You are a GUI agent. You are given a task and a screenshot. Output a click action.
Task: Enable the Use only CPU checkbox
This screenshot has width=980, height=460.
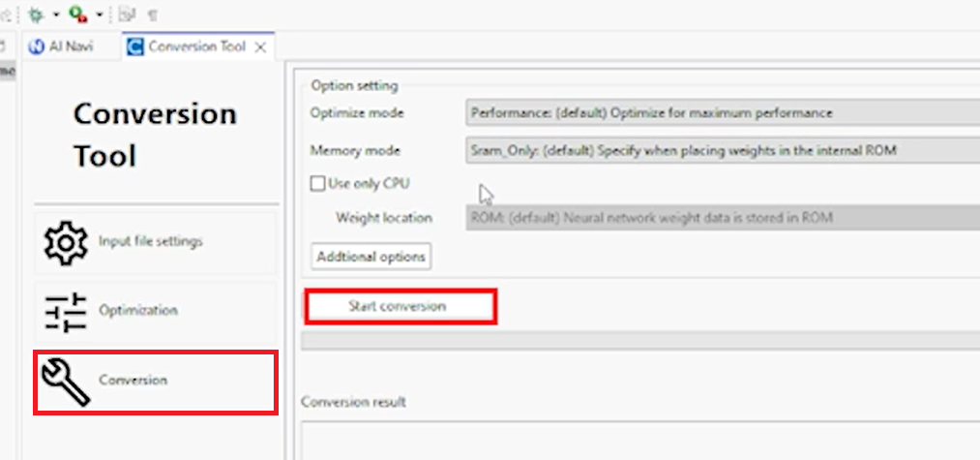(317, 182)
